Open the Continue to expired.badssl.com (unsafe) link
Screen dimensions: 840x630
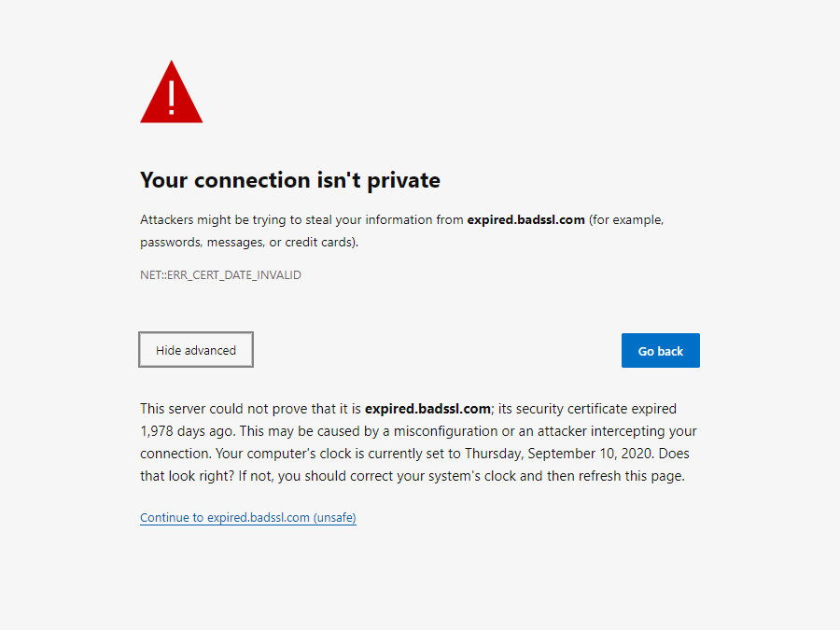[x=247, y=517]
